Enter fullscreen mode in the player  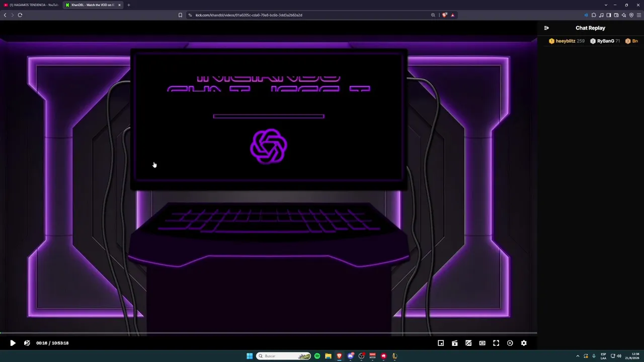[x=496, y=343]
